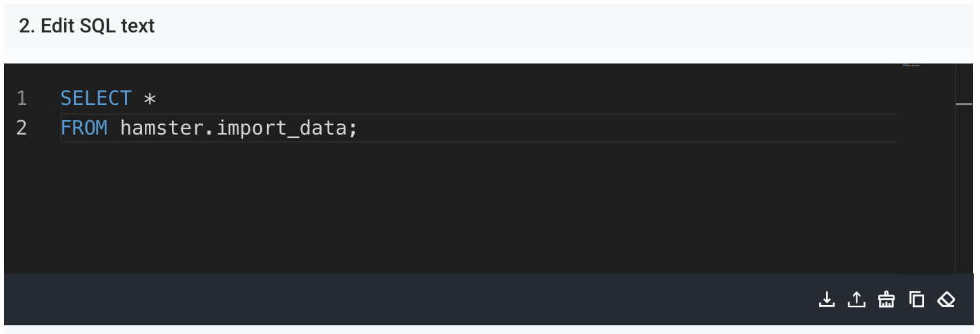This screenshot has width=980, height=334.
Task: Upload a SQL file with upload icon
Action: 856,299
